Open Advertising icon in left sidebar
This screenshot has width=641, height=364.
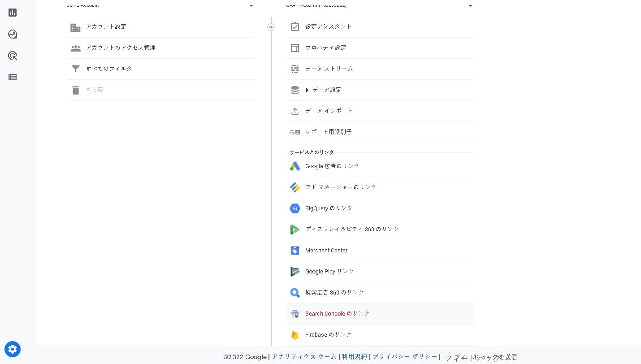coord(13,56)
